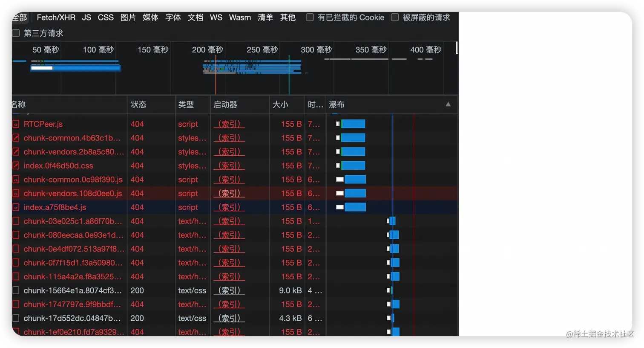Click the 300 毫秒 overview timeline marker

pyautogui.click(x=316, y=50)
